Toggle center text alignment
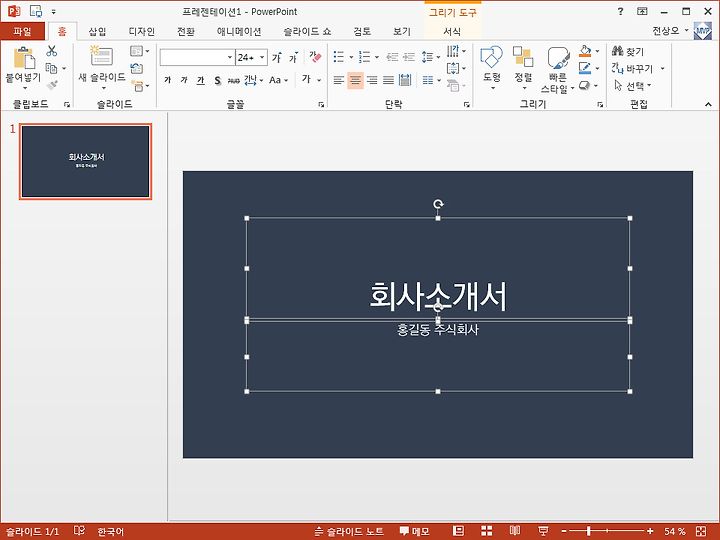This screenshot has width=720, height=540. (355, 80)
